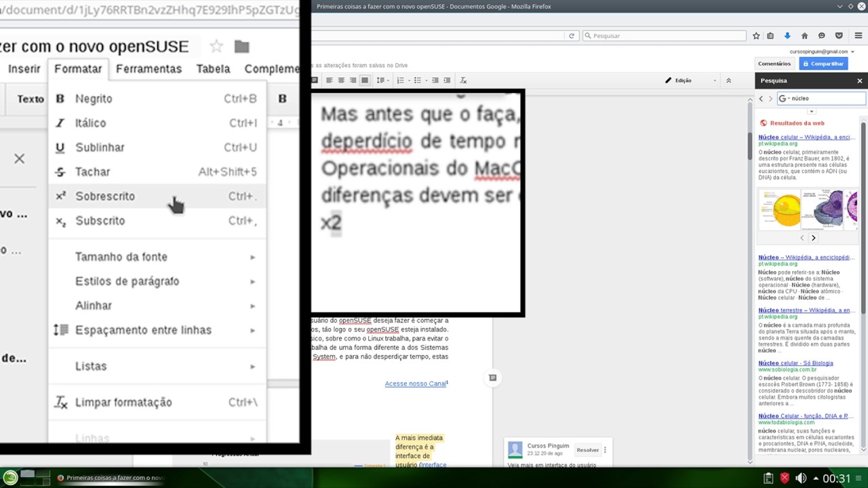Click the núcleo search field in Pesquisa
The image size is (868, 488).
(x=821, y=98)
